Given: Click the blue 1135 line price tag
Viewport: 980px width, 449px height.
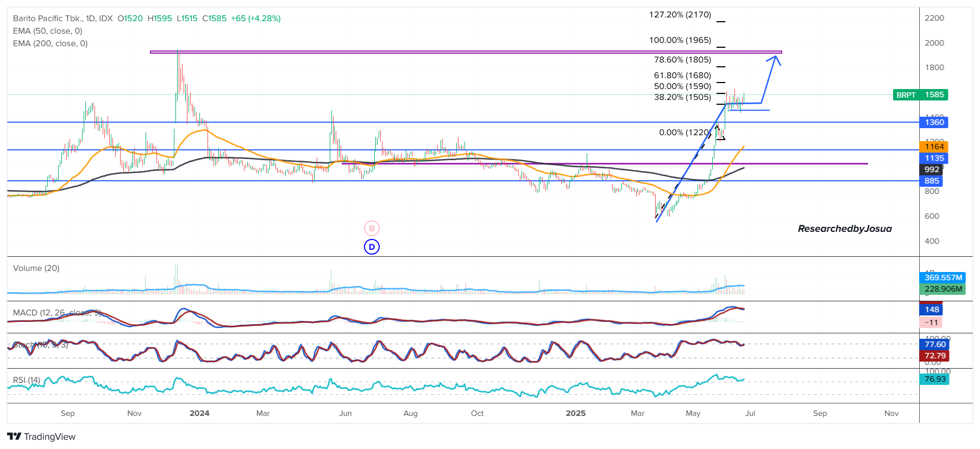Looking at the screenshot, I should (934, 158).
